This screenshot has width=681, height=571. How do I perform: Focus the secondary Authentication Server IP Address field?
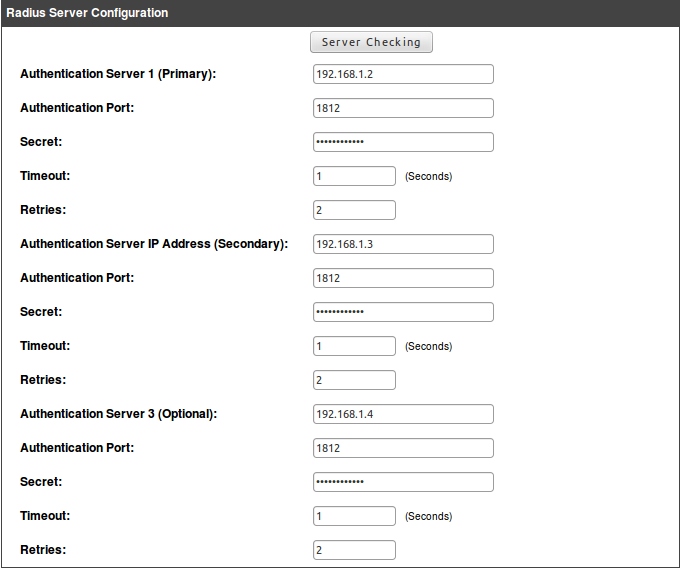pos(403,244)
